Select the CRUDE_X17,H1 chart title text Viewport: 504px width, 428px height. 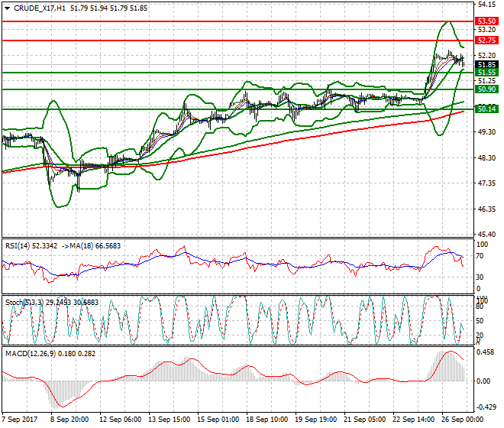[40, 8]
